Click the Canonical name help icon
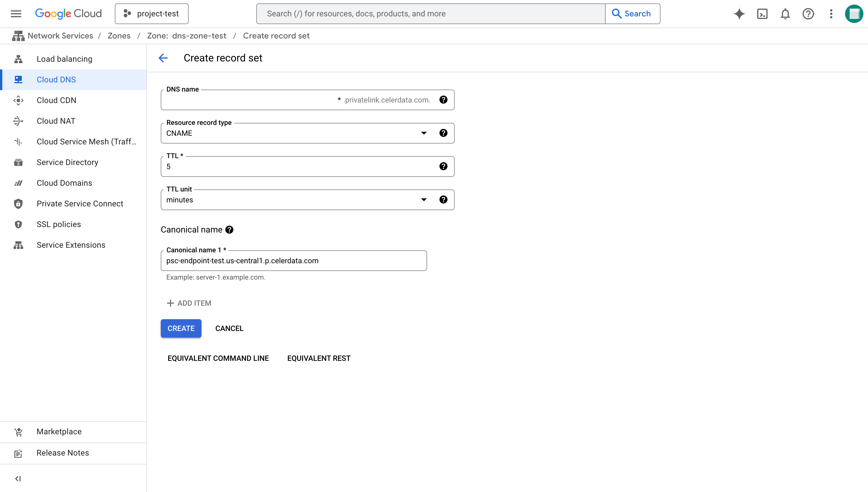This screenshot has width=868, height=492. pyautogui.click(x=229, y=230)
